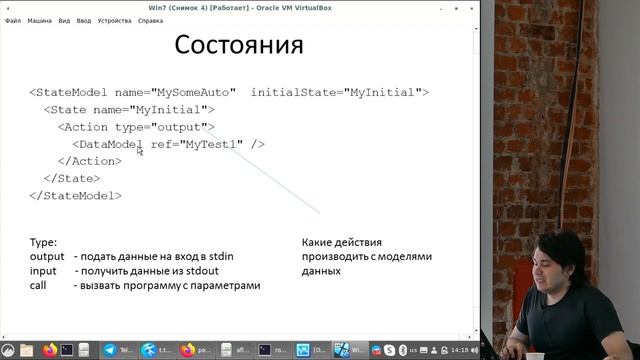Click the line '<DataModel ref="MyTest1" />'
This screenshot has height=360, width=640.
click(x=169, y=144)
